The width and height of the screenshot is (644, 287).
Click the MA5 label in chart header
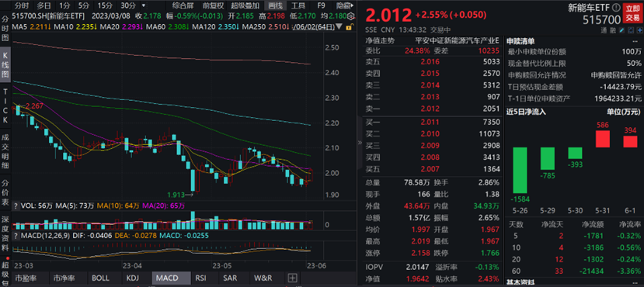[x=19, y=26]
